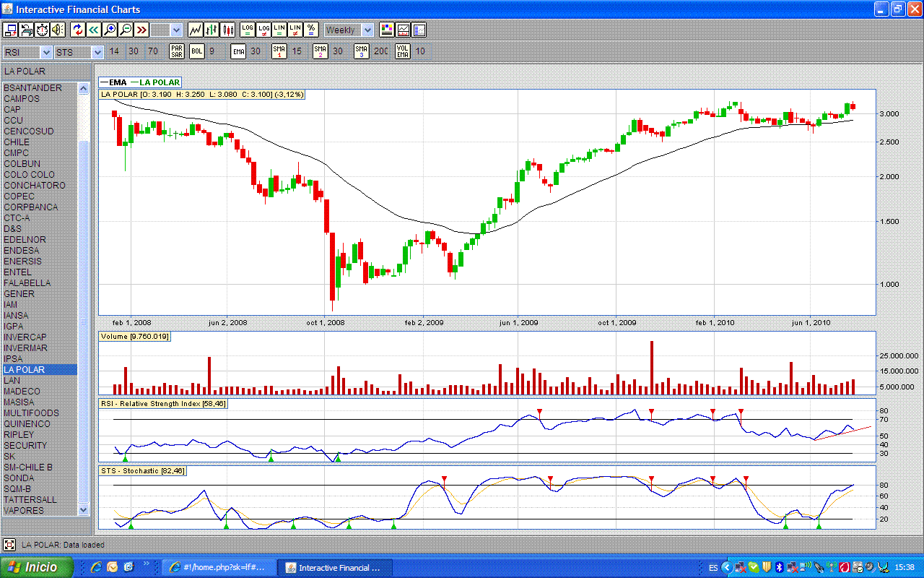Switch to the #!/home.php taskbar window
924x578 pixels.
click(x=218, y=567)
